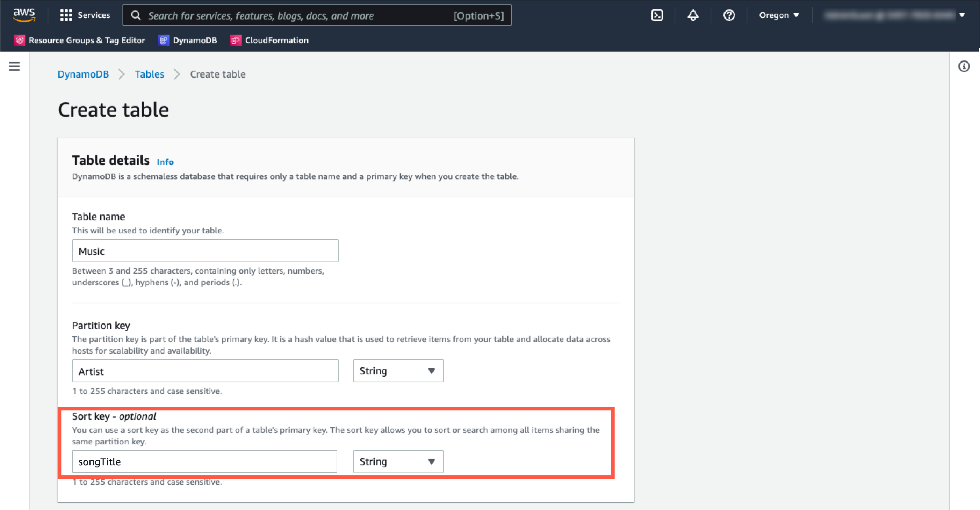Click the Partition key field containing Artist
The width and height of the screenshot is (980, 510).
[205, 371]
